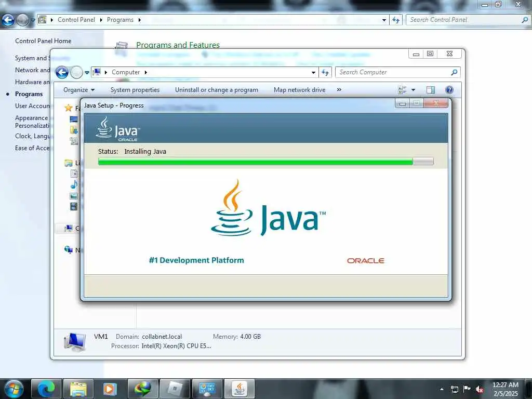The width and height of the screenshot is (532, 399).
Task: Refresh the Computer window address bar
Action: pyautogui.click(x=325, y=72)
